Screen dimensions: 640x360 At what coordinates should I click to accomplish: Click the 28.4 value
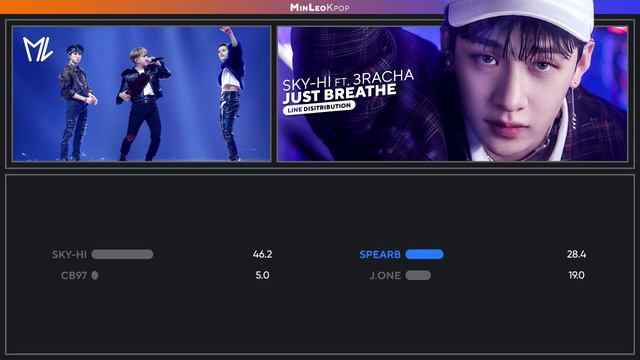576,254
